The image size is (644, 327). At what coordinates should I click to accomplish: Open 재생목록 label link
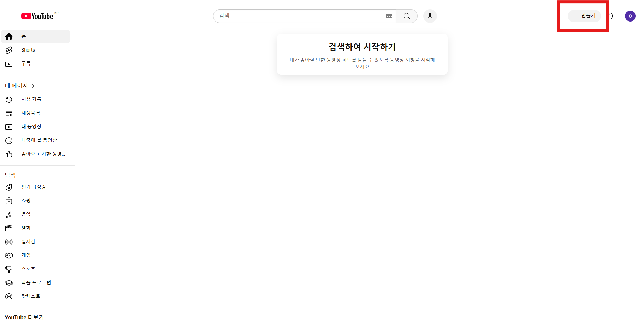31,113
